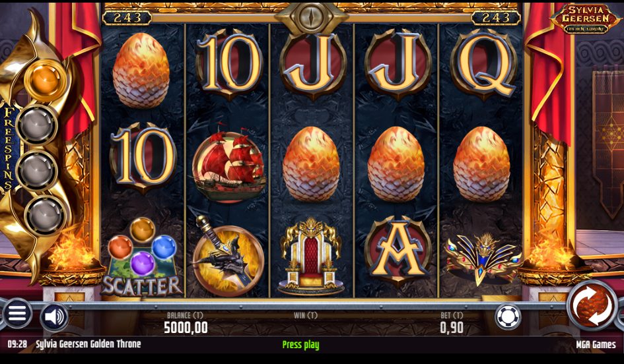Select the golden throne symbol
The image size is (624, 364).
(x=311, y=257)
